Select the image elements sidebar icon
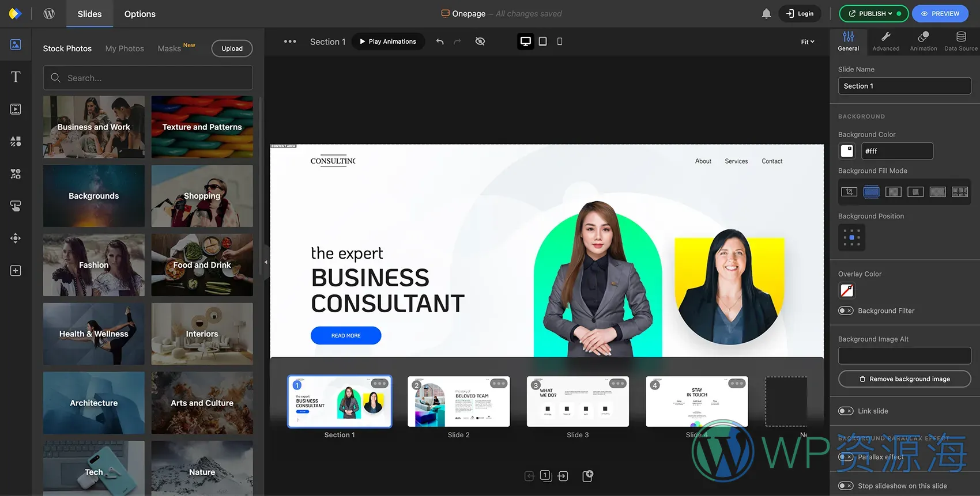 pyautogui.click(x=16, y=44)
